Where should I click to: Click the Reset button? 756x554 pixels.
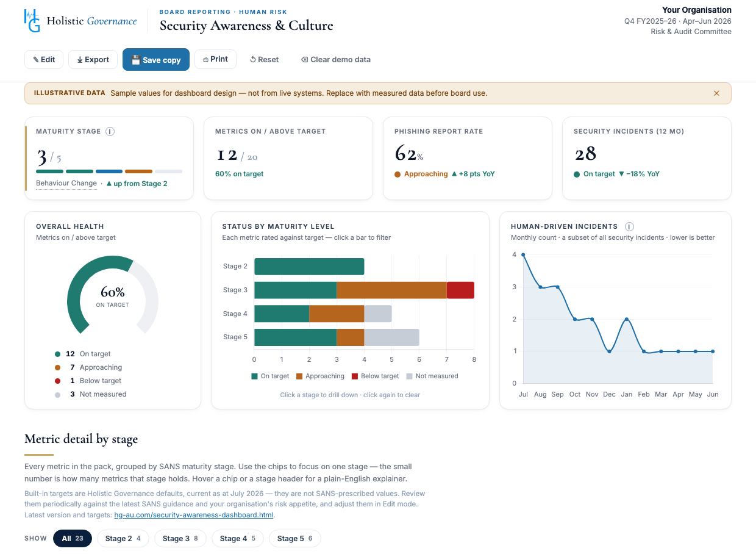point(265,60)
